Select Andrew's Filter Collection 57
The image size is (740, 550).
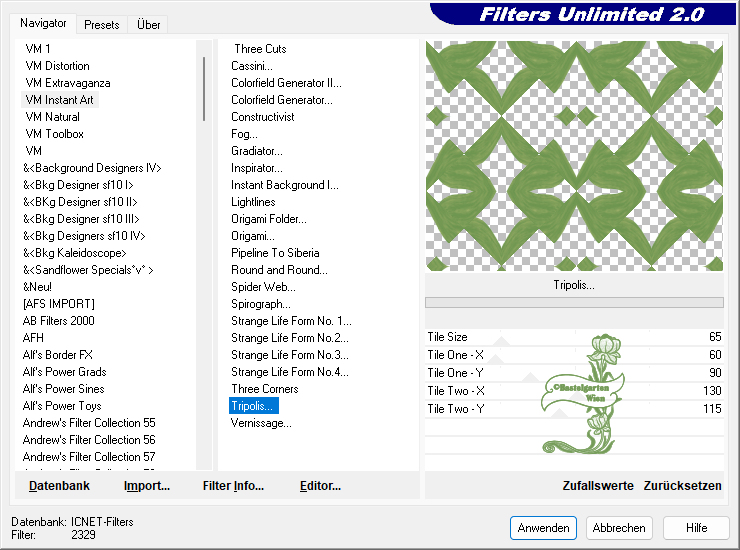89,457
